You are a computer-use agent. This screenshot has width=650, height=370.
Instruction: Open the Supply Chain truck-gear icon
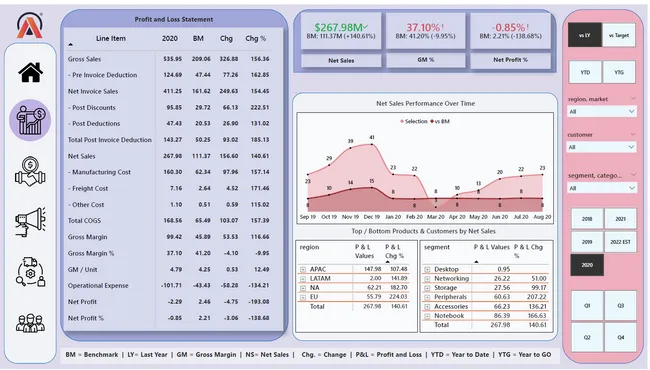[30, 272]
